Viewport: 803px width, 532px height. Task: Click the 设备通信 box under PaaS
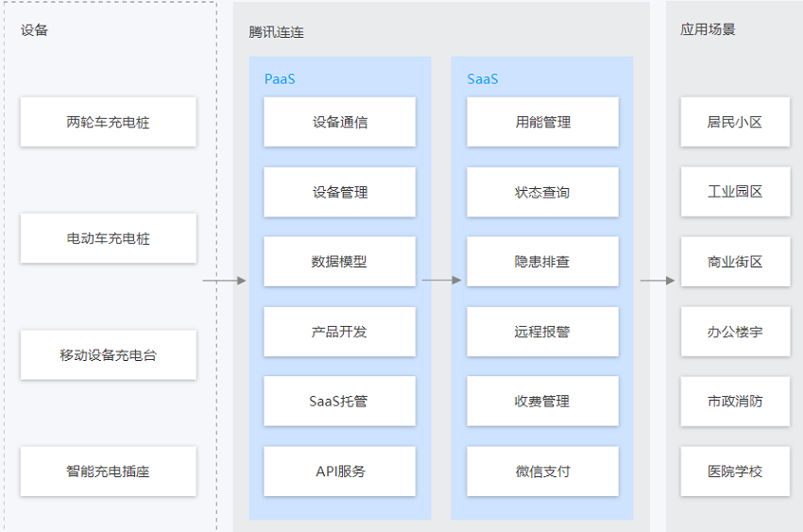[x=339, y=122]
